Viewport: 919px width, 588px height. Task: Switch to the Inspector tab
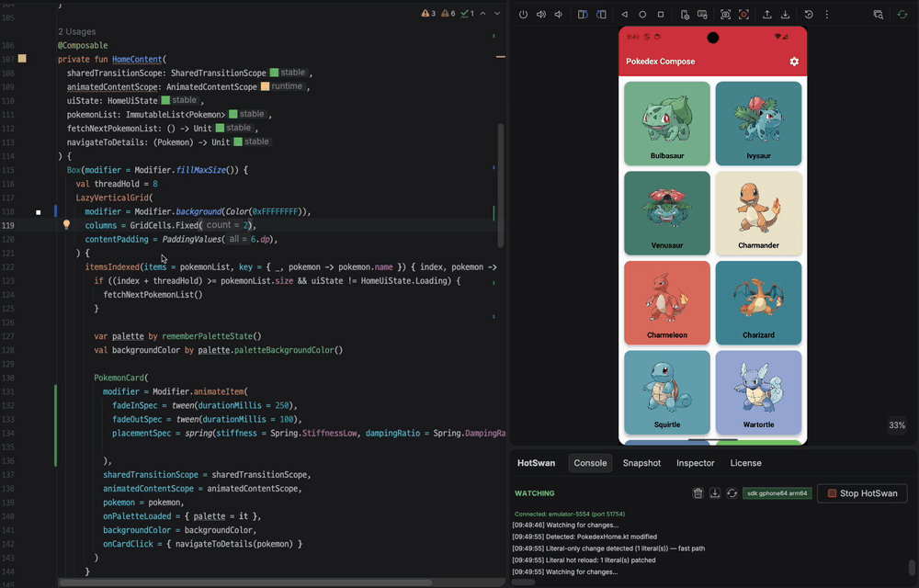coord(695,463)
